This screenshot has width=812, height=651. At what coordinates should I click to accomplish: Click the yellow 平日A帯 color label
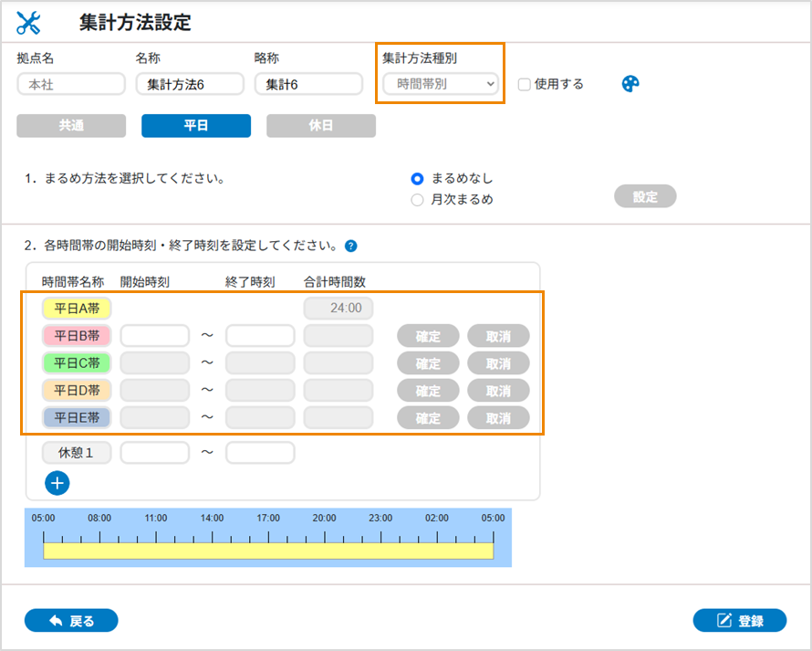77,308
